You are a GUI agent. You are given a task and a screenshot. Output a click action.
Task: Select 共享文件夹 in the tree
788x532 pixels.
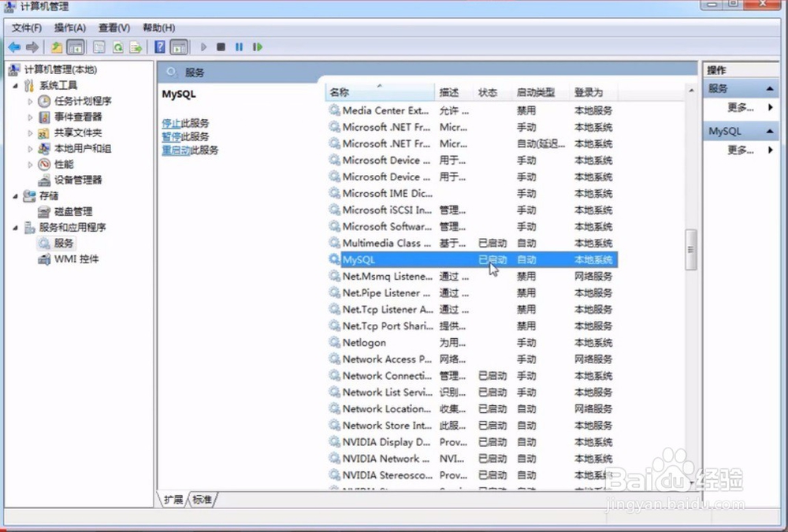point(78,132)
